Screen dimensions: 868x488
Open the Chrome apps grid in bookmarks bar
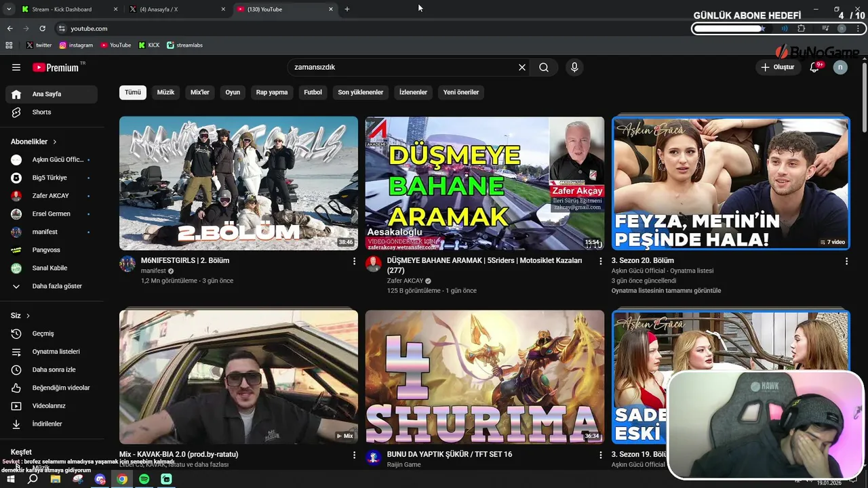coord(9,45)
